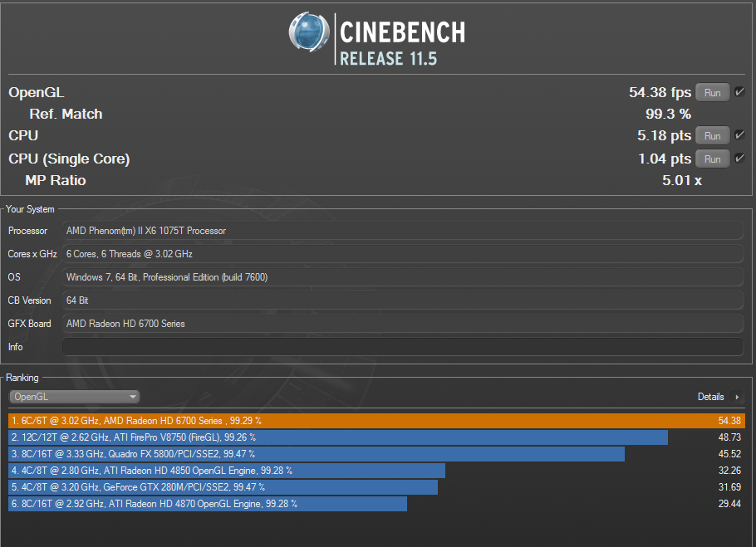Select ranking entry 1 AMD Radeon HD 6700 Series
The image size is (756, 547).
click(x=376, y=421)
